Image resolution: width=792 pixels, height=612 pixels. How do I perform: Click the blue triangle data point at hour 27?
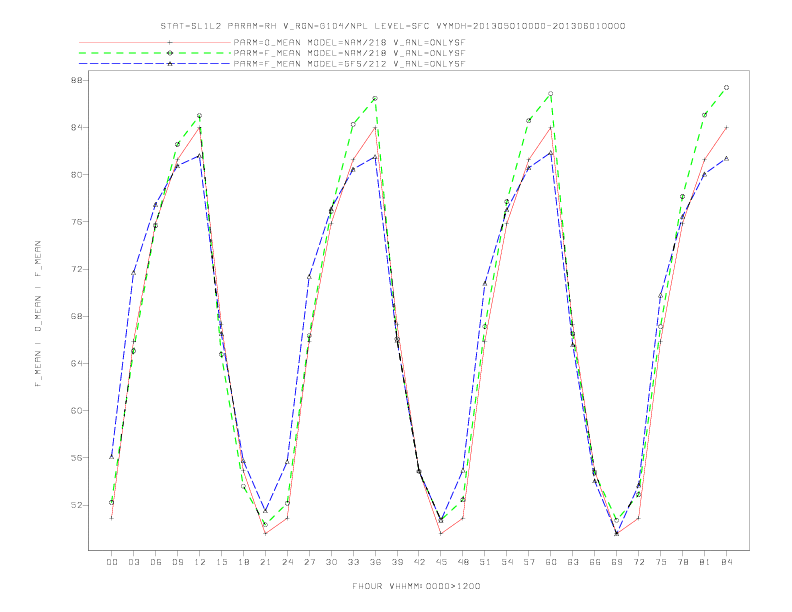(309, 277)
